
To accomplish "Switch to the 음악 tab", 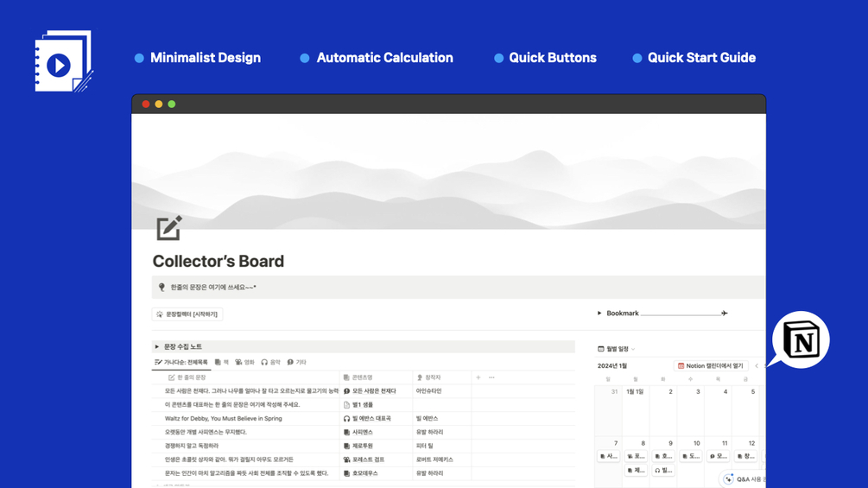I will [270, 363].
